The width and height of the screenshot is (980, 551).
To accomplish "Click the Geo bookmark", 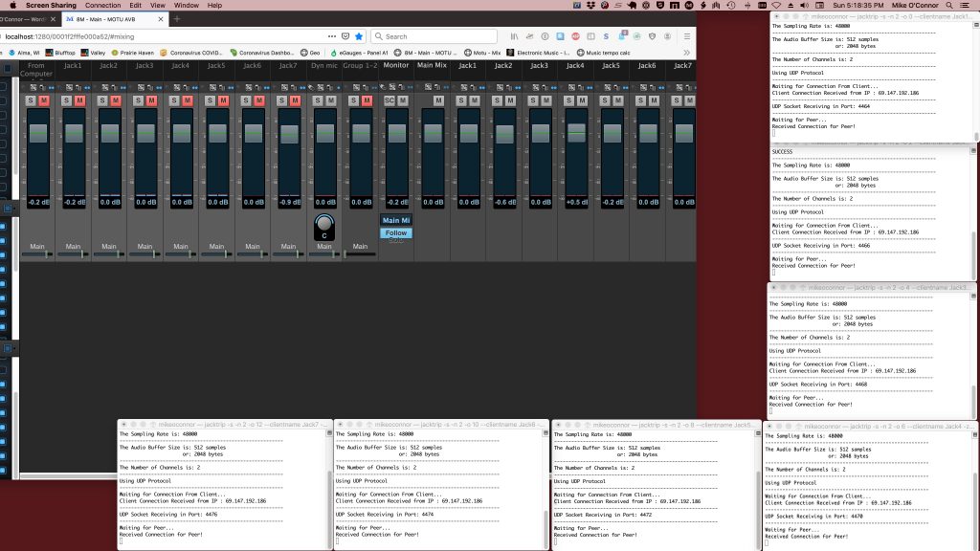I will pyautogui.click(x=310, y=54).
